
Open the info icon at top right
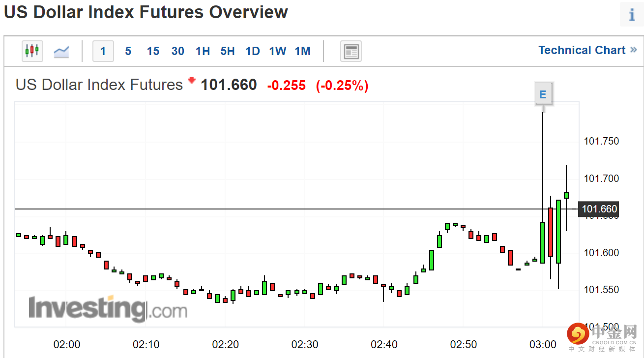point(632,14)
